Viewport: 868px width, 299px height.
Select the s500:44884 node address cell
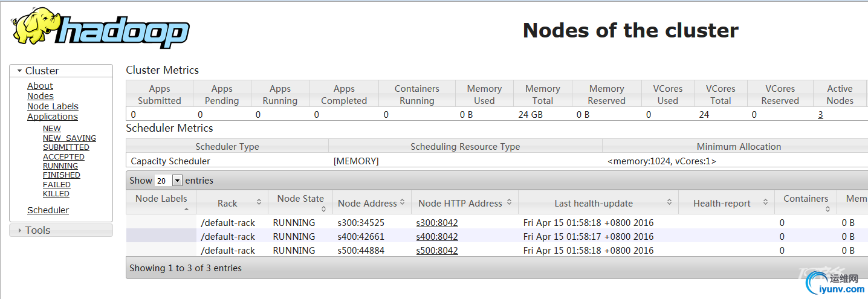coord(361,251)
